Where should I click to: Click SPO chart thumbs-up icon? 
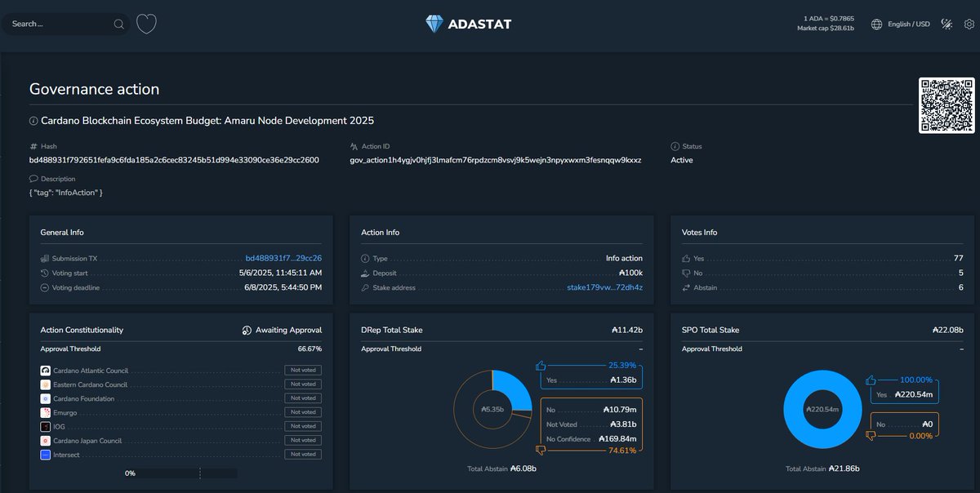click(x=870, y=380)
